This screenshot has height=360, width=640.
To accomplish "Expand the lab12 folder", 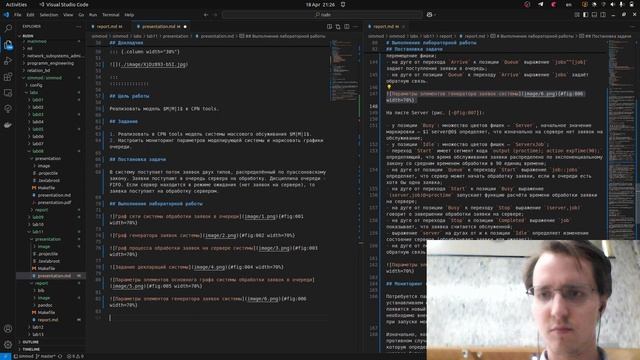I will 51,327.
